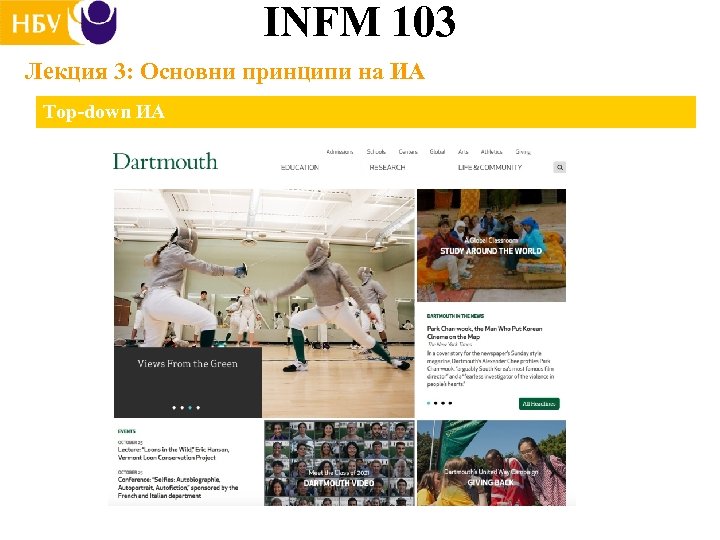Open the Dartmouth wordmark home link
This screenshot has height=540, width=720.
click(165, 162)
